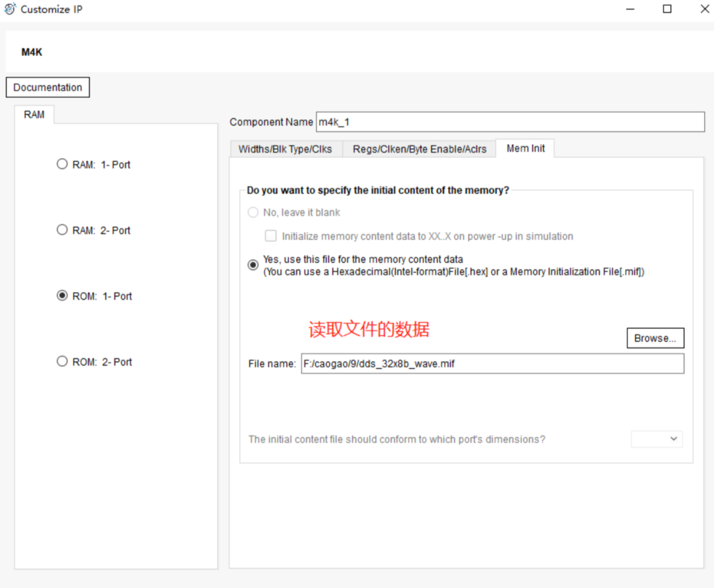Select the ROM: 1-Port radio button

point(62,296)
